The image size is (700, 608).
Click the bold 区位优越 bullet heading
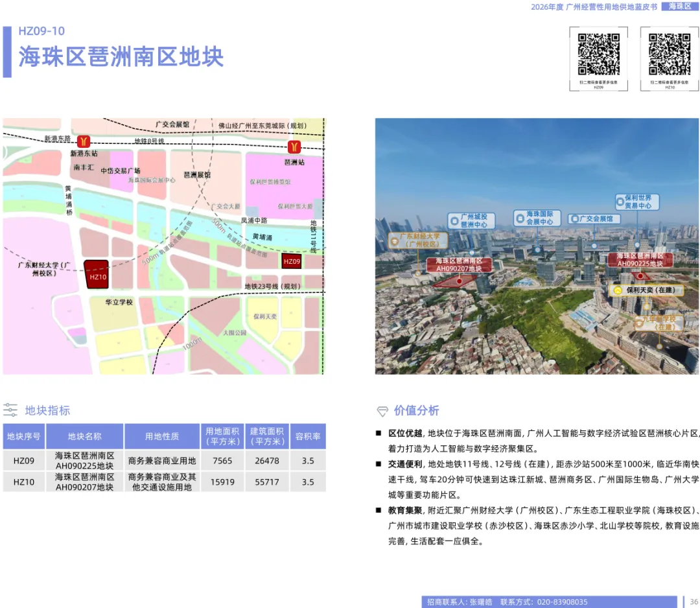tap(405, 433)
